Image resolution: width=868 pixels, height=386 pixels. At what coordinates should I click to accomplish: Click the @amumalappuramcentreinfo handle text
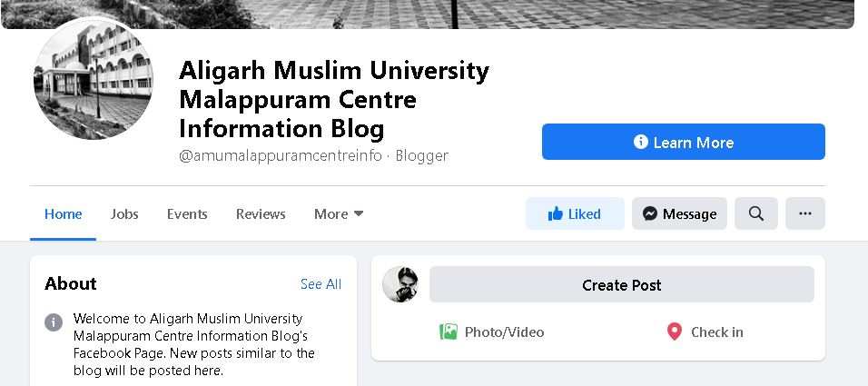coord(281,155)
